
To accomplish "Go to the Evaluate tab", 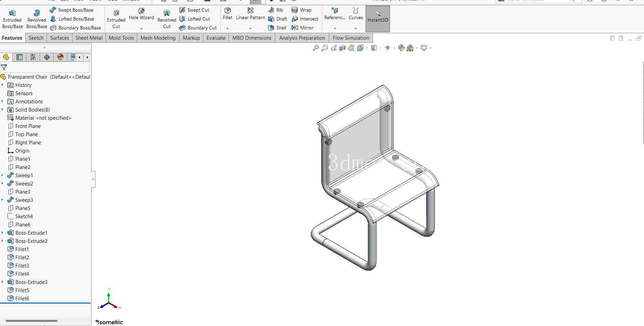I will (216, 38).
